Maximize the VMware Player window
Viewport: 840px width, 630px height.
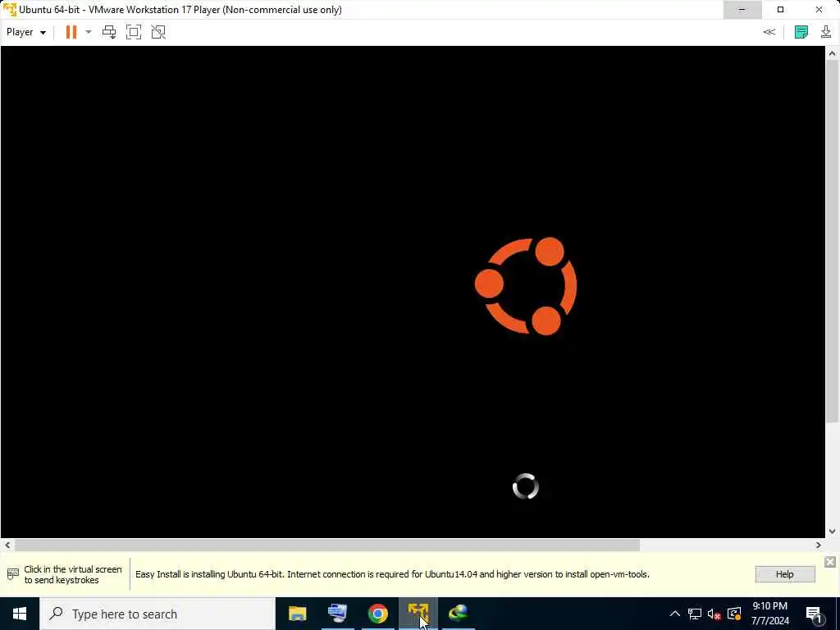pos(781,10)
